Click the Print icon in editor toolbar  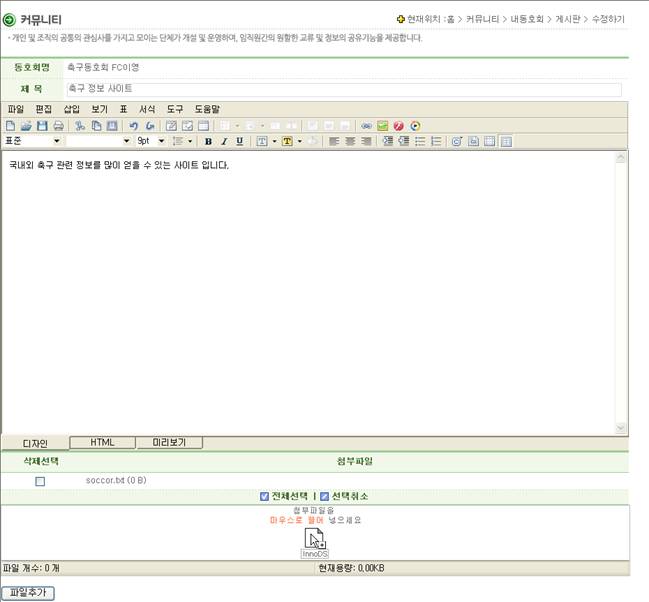(58, 126)
